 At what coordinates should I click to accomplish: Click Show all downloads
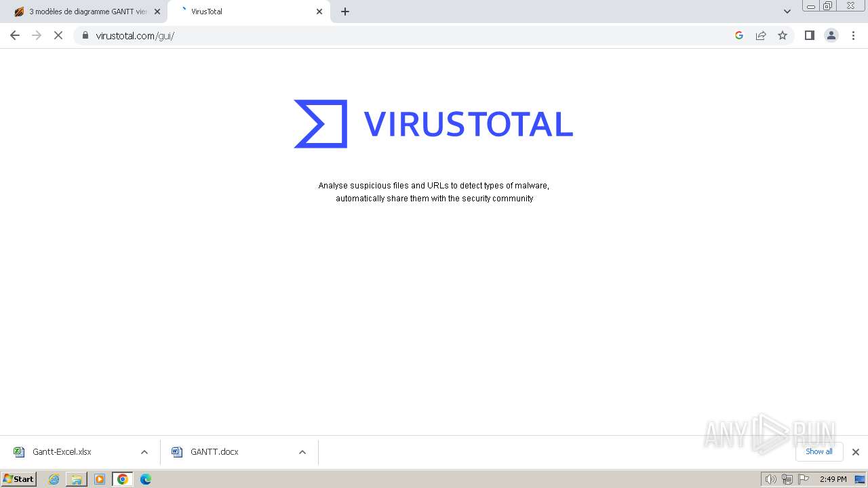pyautogui.click(x=819, y=451)
